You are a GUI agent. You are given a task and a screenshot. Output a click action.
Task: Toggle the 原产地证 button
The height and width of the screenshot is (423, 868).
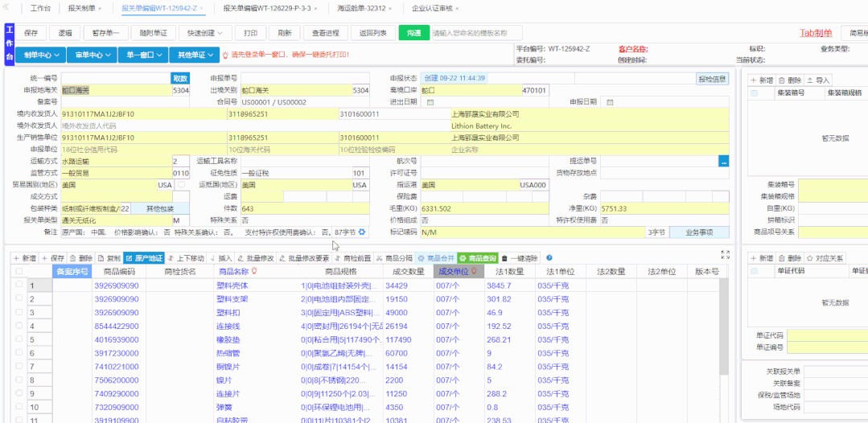144,258
